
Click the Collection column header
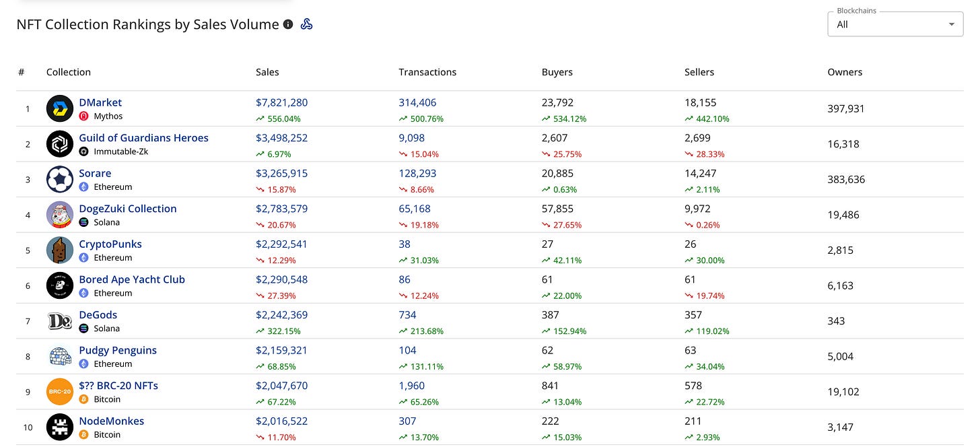tap(69, 72)
